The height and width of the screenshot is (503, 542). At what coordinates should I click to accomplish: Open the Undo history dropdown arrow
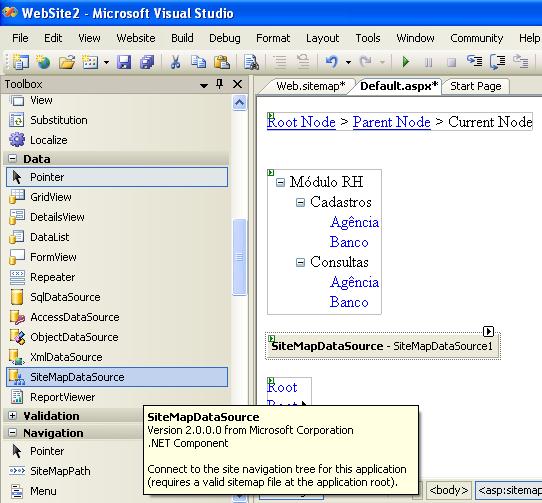(348, 63)
